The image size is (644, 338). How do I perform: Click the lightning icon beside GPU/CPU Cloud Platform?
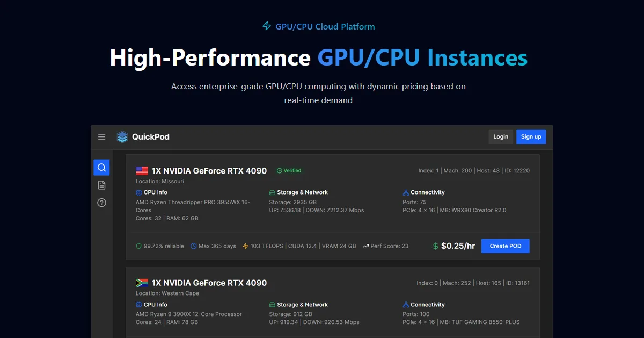tap(267, 26)
